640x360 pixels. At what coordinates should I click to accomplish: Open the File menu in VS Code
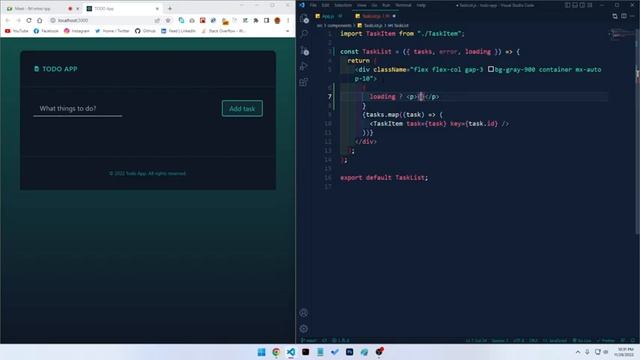tap(313, 5)
